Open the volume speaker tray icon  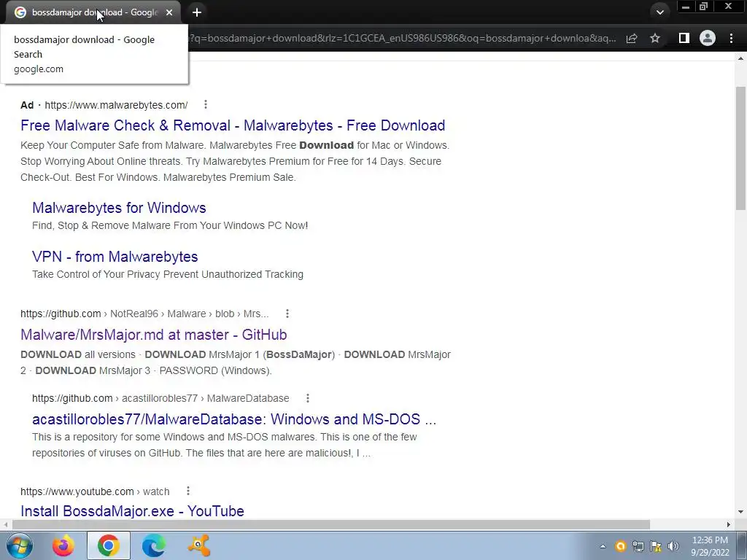pos(673,546)
